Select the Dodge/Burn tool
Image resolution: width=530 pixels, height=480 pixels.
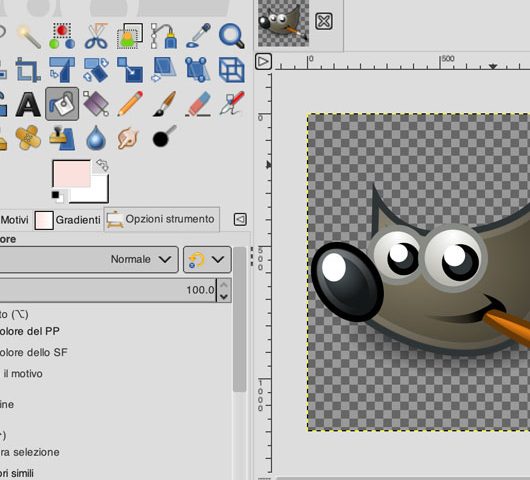pos(164,136)
